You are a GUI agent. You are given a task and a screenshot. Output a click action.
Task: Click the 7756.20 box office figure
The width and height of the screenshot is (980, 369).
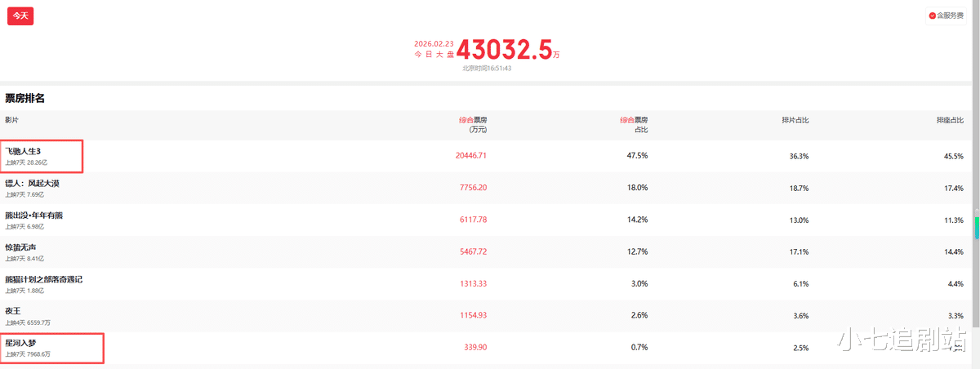click(473, 187)
